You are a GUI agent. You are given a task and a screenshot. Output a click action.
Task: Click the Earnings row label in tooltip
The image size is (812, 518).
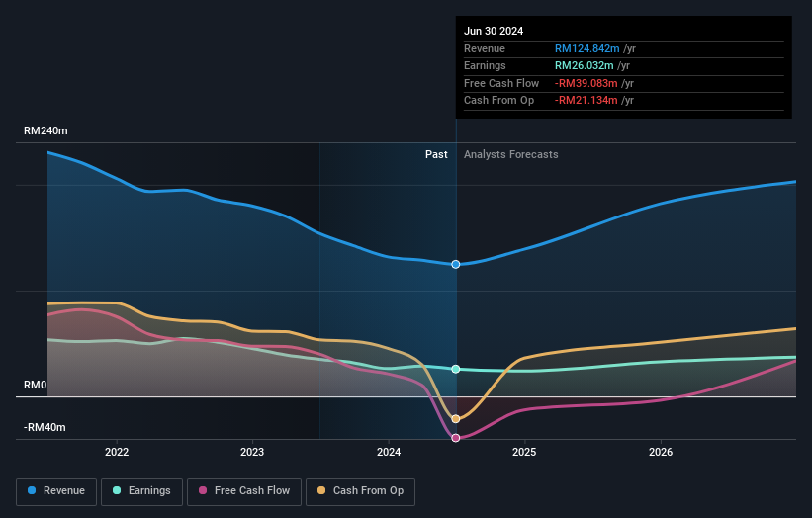485,65
